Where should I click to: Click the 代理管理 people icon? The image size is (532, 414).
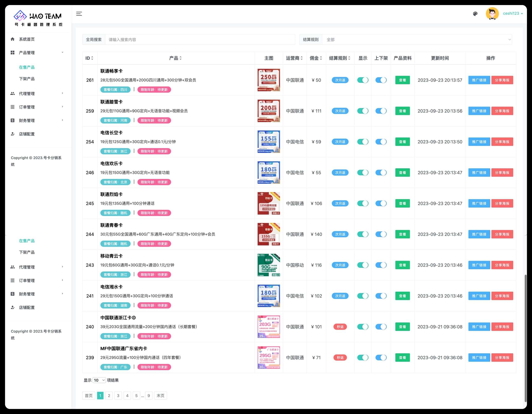point(12,93)
